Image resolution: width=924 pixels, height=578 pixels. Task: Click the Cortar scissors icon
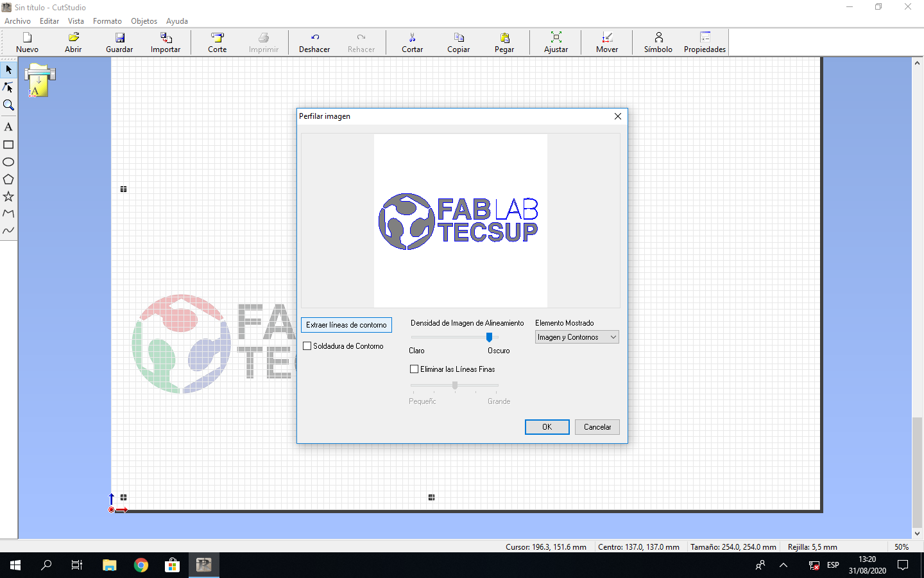pos(413,42)
